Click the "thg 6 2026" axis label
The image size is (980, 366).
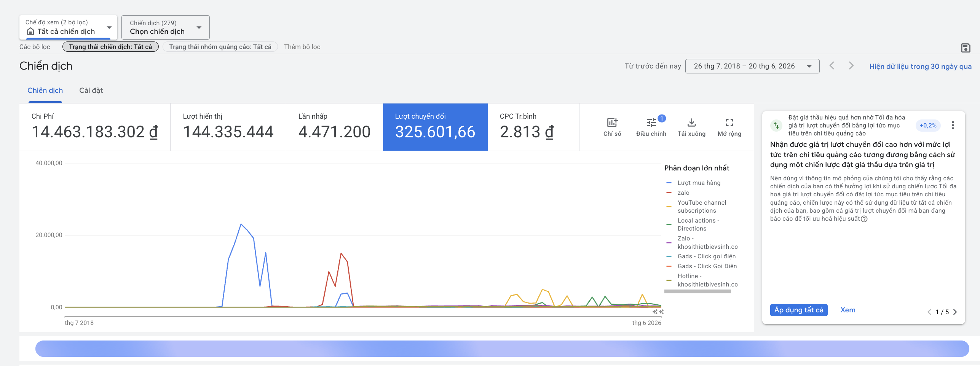click(x=646, y=323)
